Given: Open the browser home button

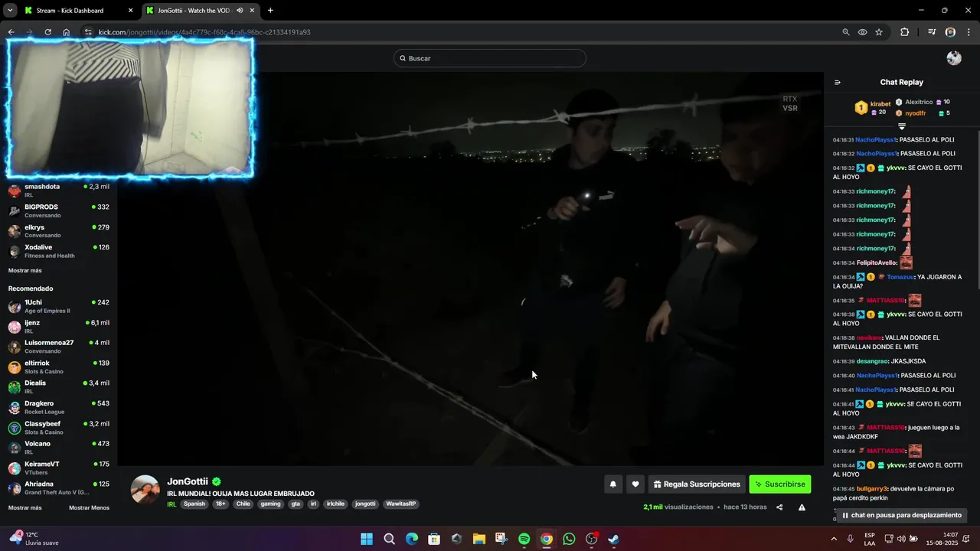Looking at the screenshot, I should coord(66,32).
